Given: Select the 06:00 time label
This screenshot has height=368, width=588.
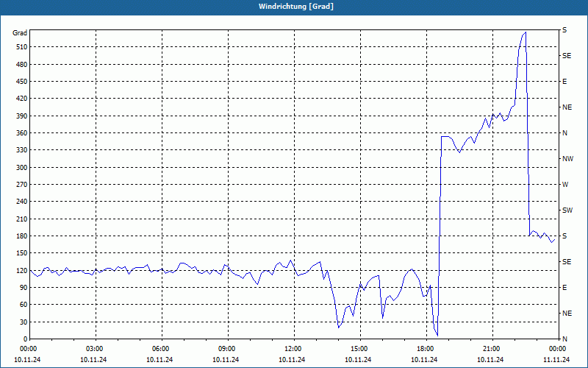Looking at the screenshot, I should 162,349.
